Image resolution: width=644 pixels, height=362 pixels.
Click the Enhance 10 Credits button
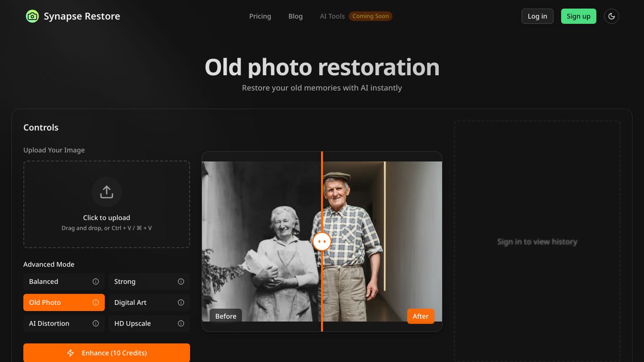tap(107, 353)
